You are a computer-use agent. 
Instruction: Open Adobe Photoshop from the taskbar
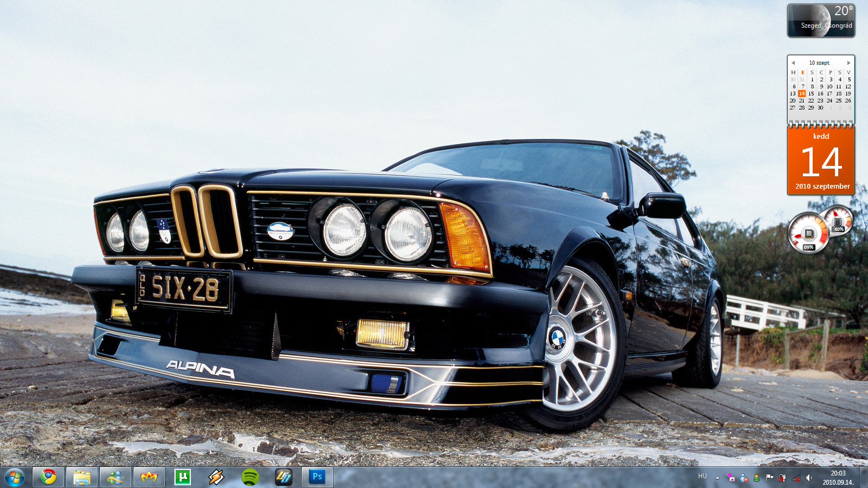(317, 477)
